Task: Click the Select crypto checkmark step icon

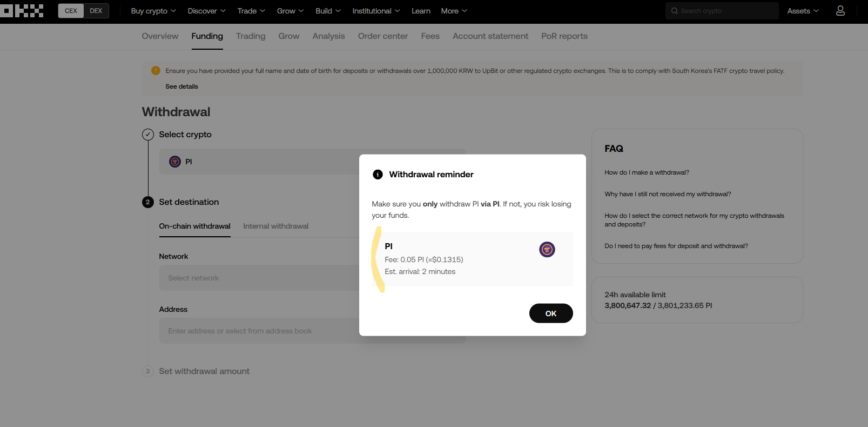Action: tap(148, 135)
